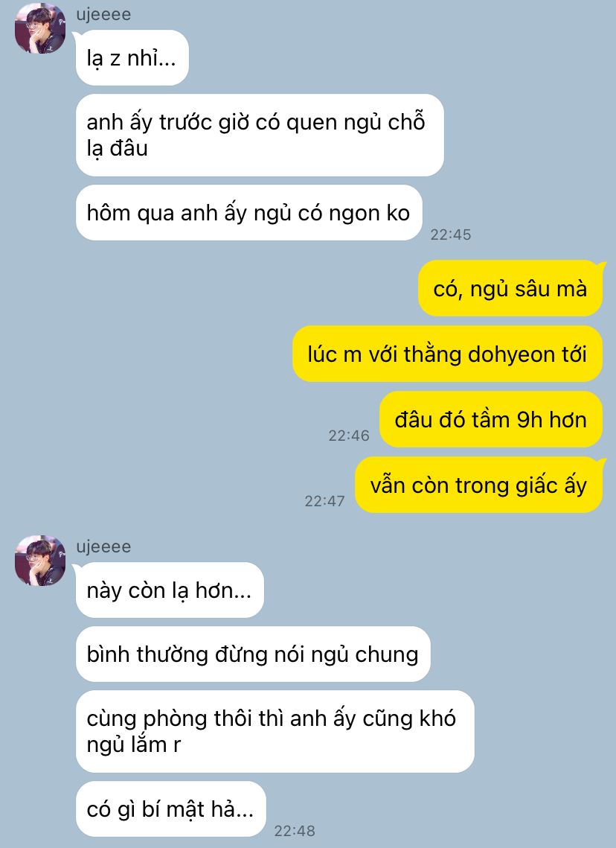Select the message "lạ z nhỉ..."
This screenshot has height=848, width=616.
coord(132,58)
